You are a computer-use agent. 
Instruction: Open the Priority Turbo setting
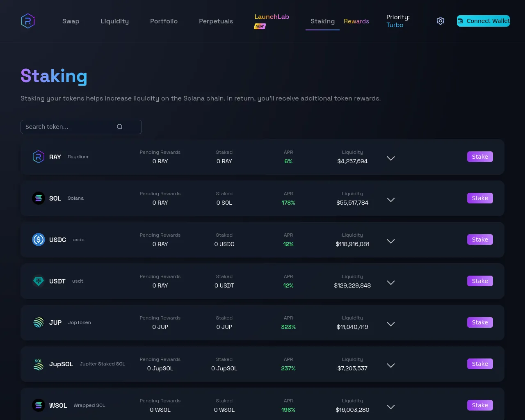click(x=397, y=21)
